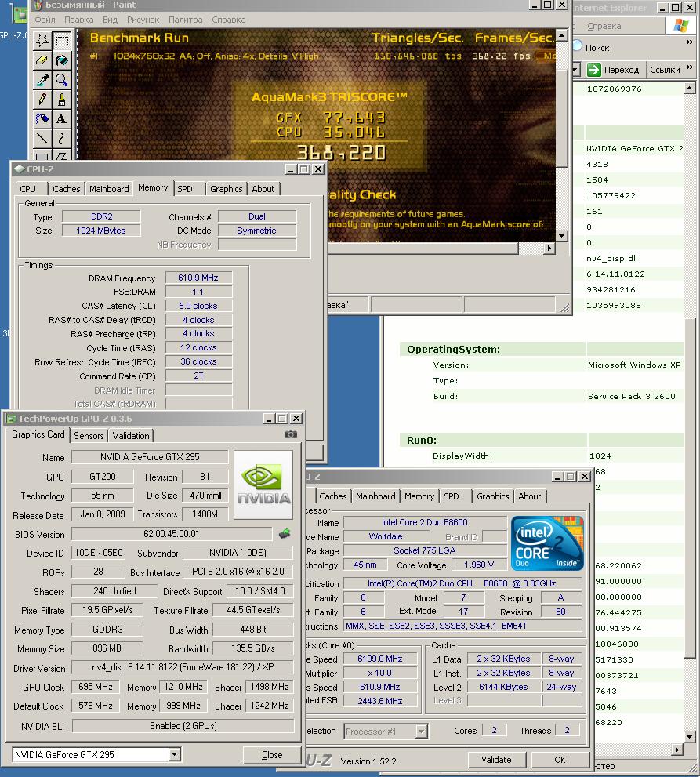Click the Paint horizontal scrollbar right arrow

tap(549, 248)
